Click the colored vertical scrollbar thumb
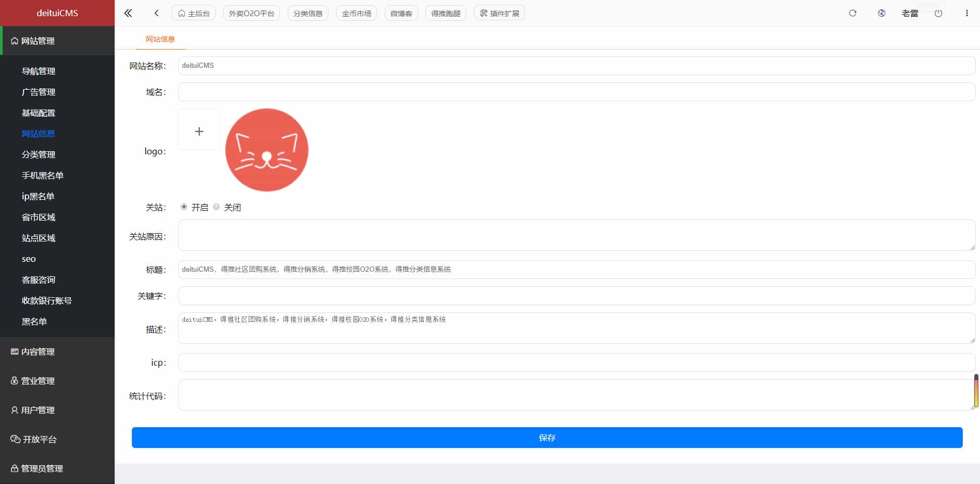Image resolution: width=980 pixels, height=484 pixels. (976, 391)
